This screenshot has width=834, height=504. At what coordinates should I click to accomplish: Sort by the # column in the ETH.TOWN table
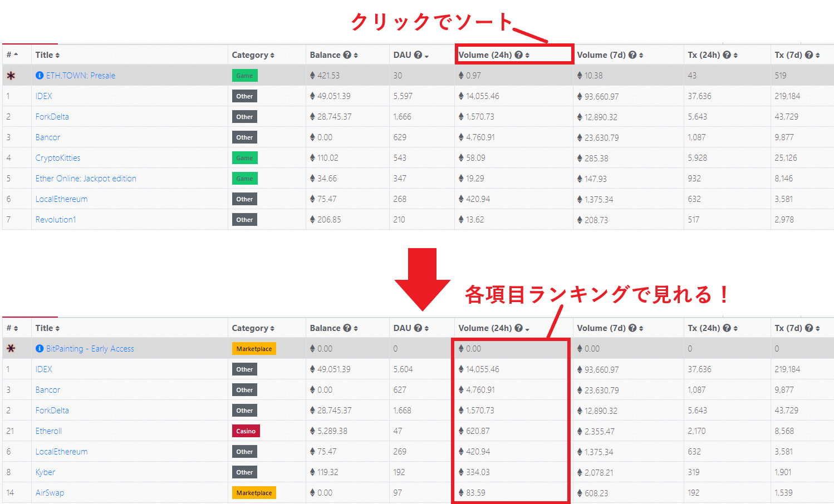point(12,55)
